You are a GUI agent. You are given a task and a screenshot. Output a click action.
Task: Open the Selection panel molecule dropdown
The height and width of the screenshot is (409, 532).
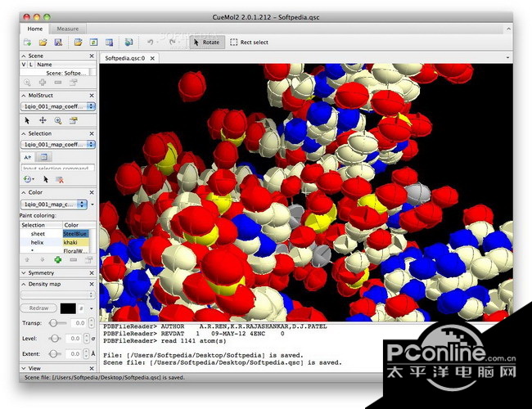[57, 144]
